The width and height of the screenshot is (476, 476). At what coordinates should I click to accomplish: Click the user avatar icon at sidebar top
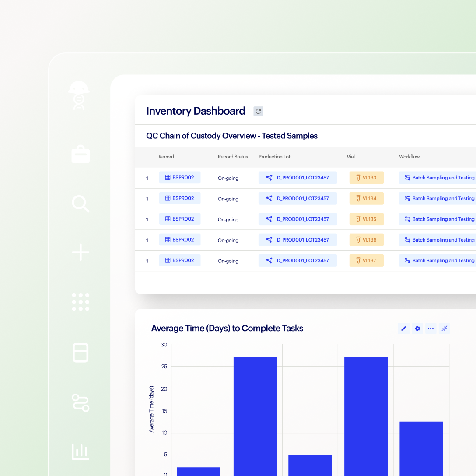tap(80, 95)
